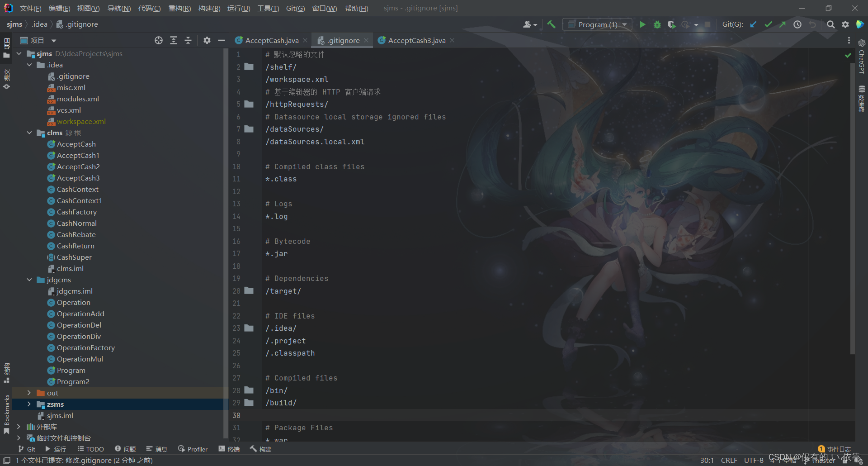Open the Git(G) menu

(x=295, y=8)
